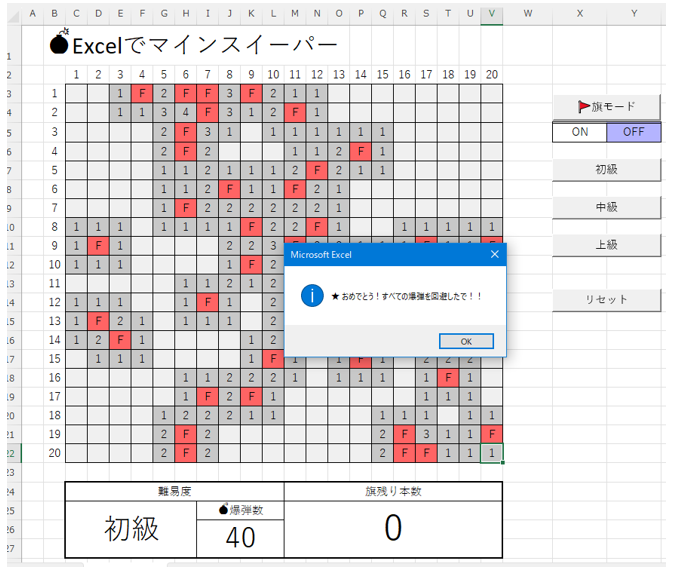This screenshot has height=570, width=673.
Task: Click the flagged cell at board row 15, column 10
Action: [x=273, y=359]
